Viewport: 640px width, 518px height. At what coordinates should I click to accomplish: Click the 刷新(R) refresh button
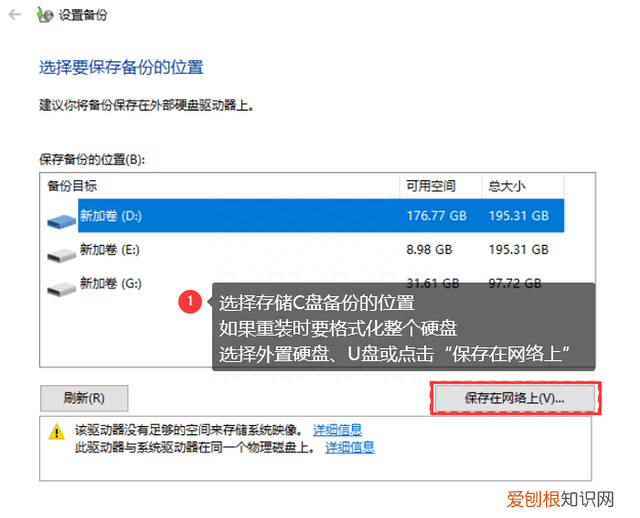tap(84, 398)
